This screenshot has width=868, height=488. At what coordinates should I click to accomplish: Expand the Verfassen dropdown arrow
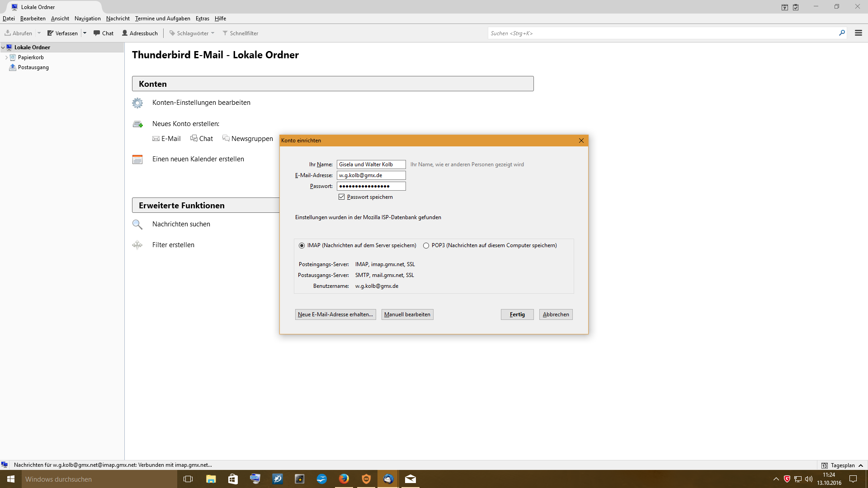(85, 33)
